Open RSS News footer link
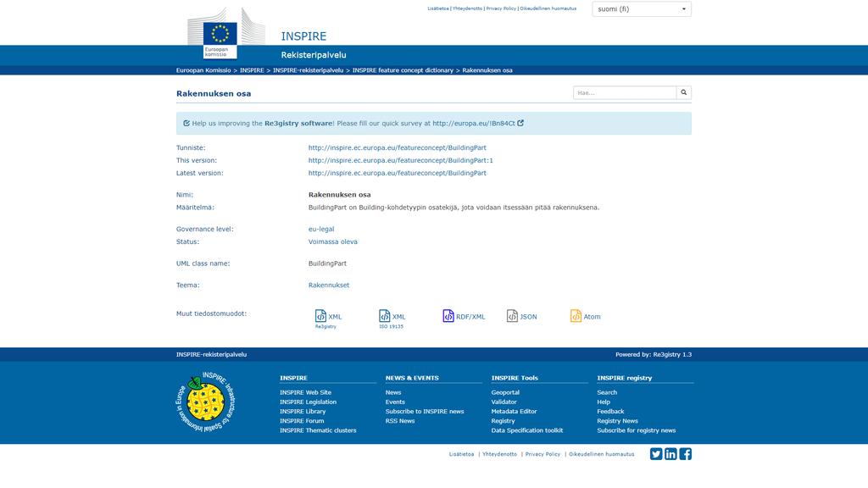This screenshot has height=488, width=868. click(x=400, y=420)
